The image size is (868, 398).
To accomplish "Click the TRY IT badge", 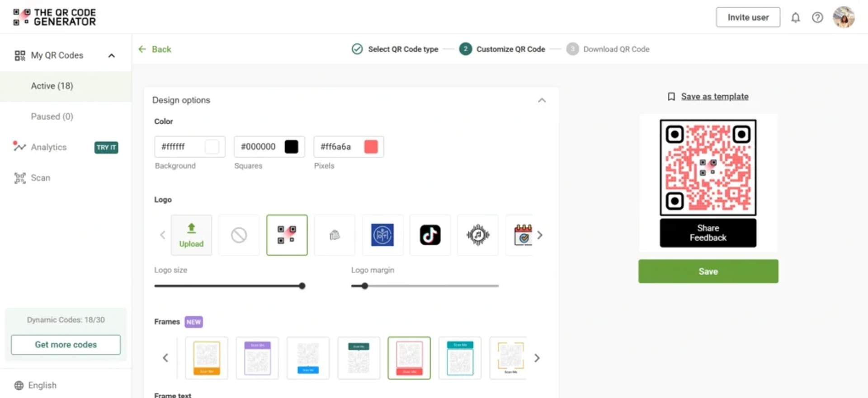I will pyautogui.click(x=106, y=147).
